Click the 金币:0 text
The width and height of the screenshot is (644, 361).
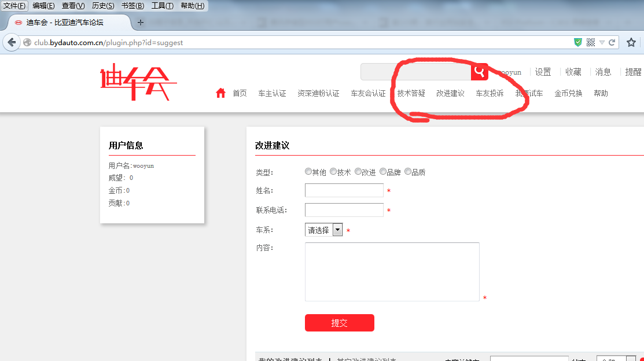coord(119,190)
